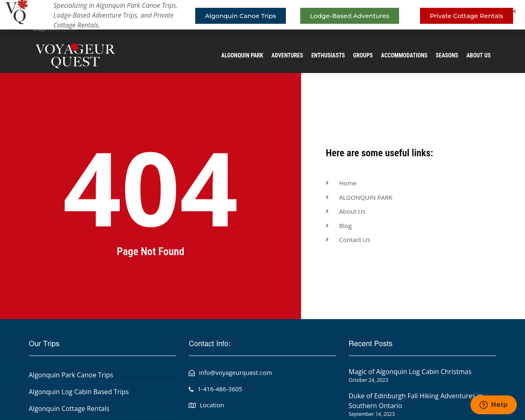The image size is (525, 420).
Task: Close the top promo banner
Action: click(514, 11)
